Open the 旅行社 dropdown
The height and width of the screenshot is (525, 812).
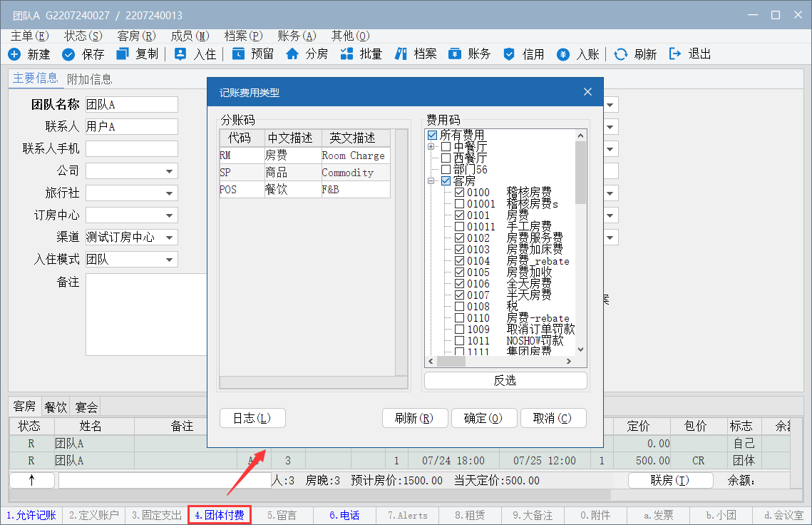click(x=170, y=193)
